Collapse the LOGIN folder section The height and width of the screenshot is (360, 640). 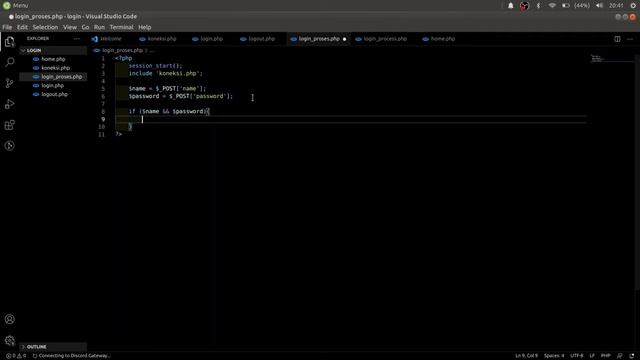coord(53,50)
